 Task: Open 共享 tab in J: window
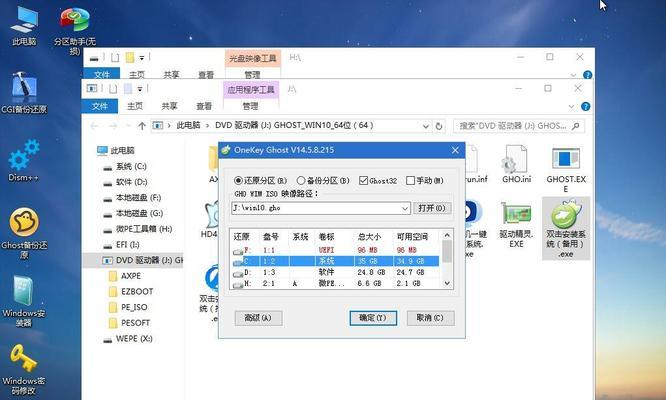pyautogui.click(x=169, y=106)
